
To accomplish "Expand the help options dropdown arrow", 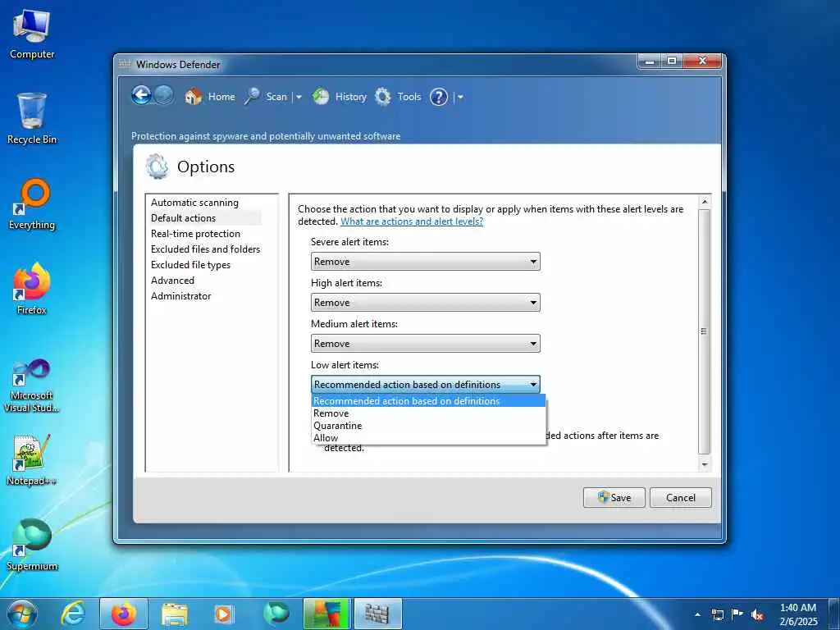I will tap(461, 98).
